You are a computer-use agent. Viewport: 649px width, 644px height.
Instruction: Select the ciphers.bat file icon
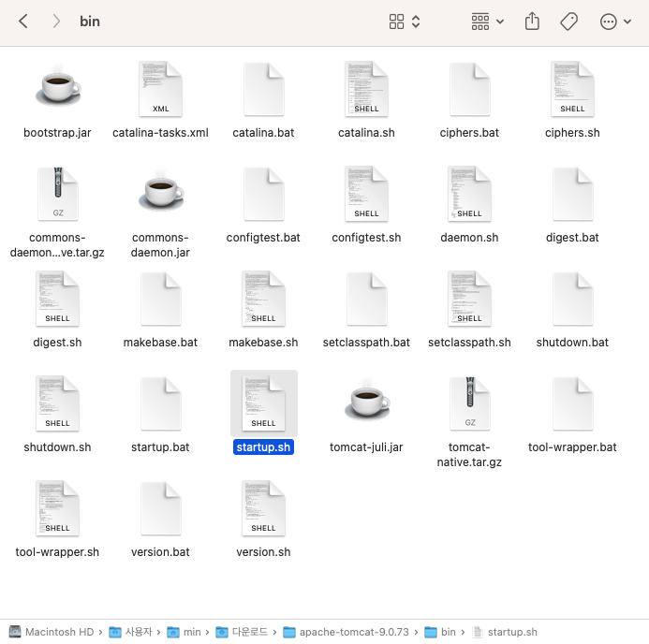point(470,89)
